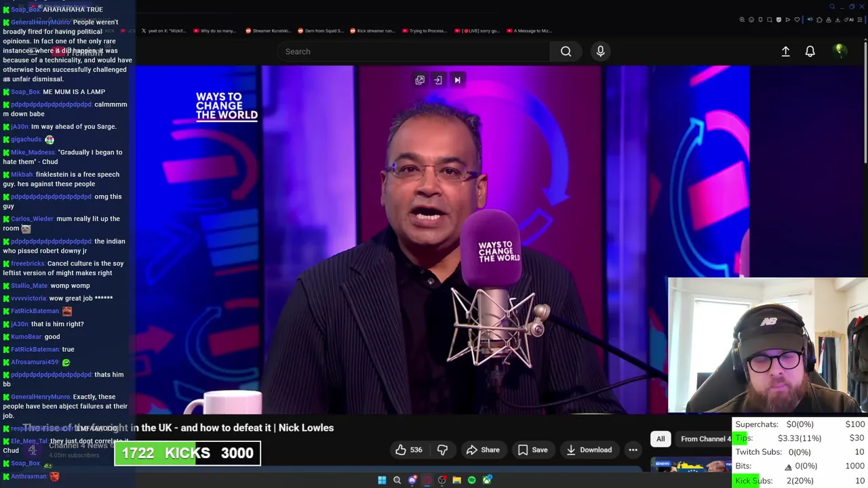Viewport: 868px width, 488px height.
Task: Switch to the 'yeet on X' tab
Action: [163, 30]
